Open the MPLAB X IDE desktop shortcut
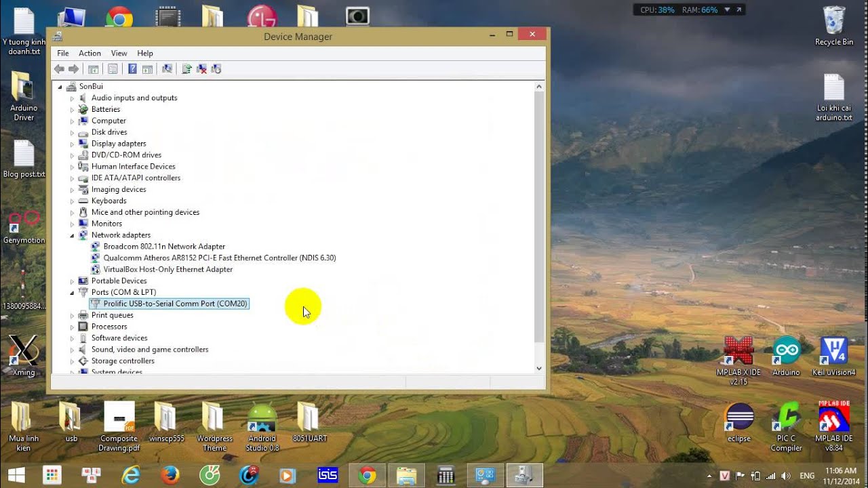Image resolution: width=868 pixels, height=488 pixels. tap(738, 361)
